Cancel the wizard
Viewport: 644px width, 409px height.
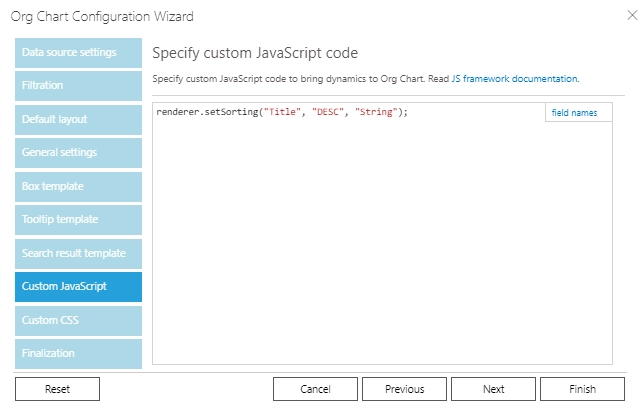[315, 389]
